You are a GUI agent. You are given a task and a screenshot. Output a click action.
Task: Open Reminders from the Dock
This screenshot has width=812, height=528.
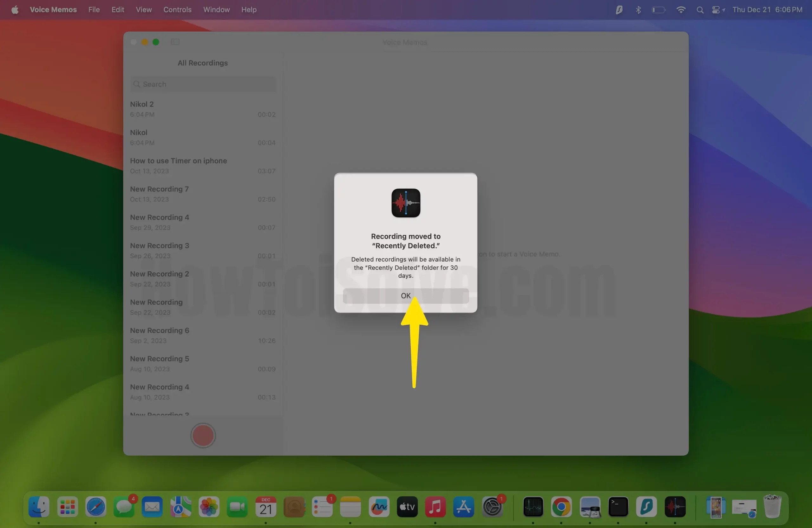(x=322, y=506)
